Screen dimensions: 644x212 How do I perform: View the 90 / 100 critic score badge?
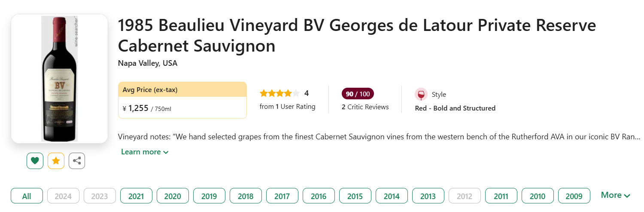pyautogui.click(x=358, y=94)
